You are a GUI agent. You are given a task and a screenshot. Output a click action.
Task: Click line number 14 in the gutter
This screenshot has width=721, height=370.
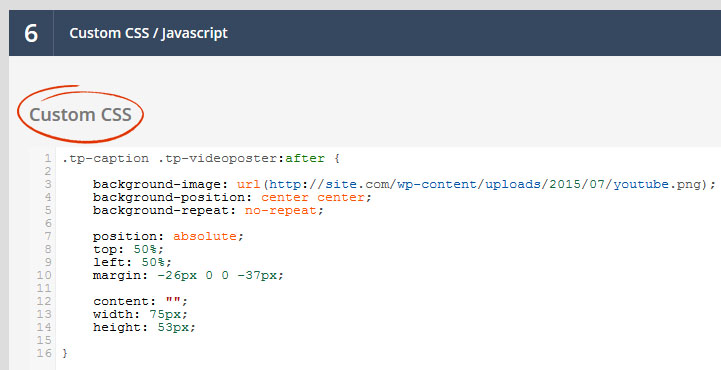click(44, 327)
